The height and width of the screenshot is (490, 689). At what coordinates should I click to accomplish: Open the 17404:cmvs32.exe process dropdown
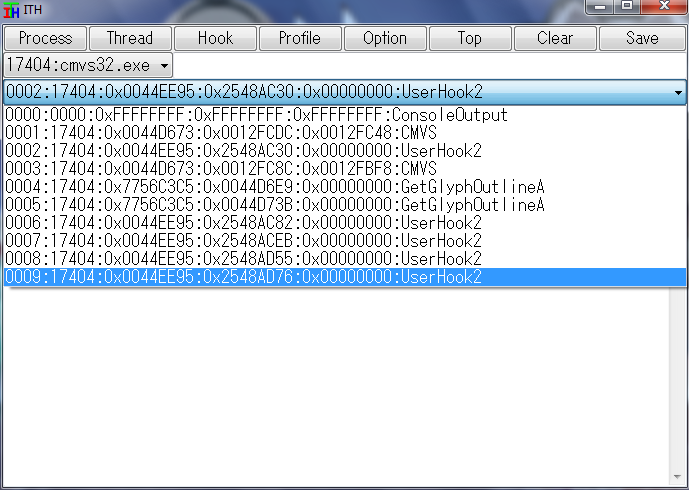tap(88, 65)
